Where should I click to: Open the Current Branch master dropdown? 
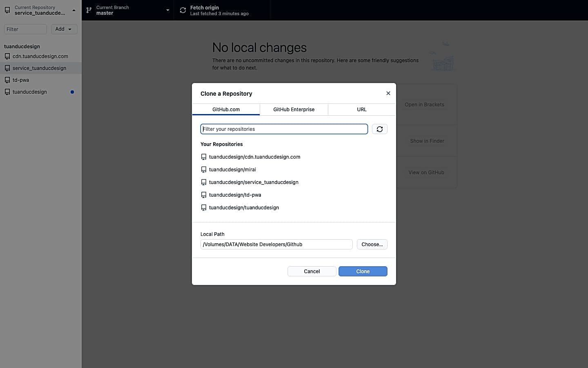pyautogui.click(x=128, y=10)
